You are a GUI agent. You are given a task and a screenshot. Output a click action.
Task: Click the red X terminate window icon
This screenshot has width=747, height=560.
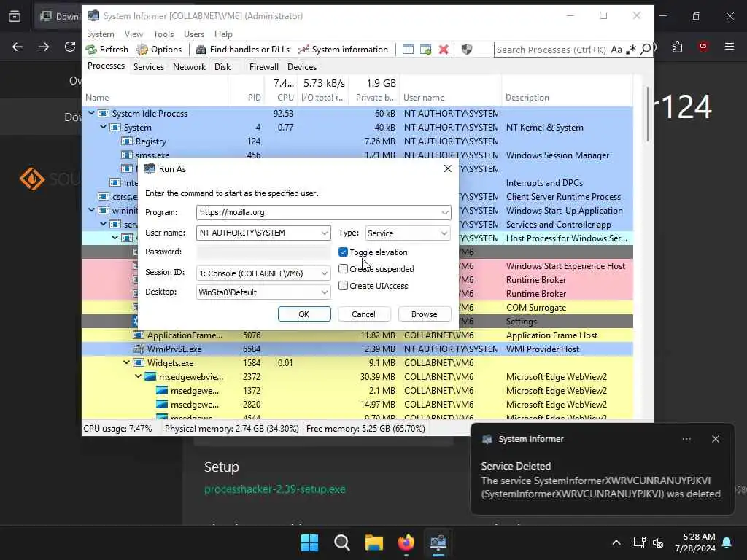[444, 50]
